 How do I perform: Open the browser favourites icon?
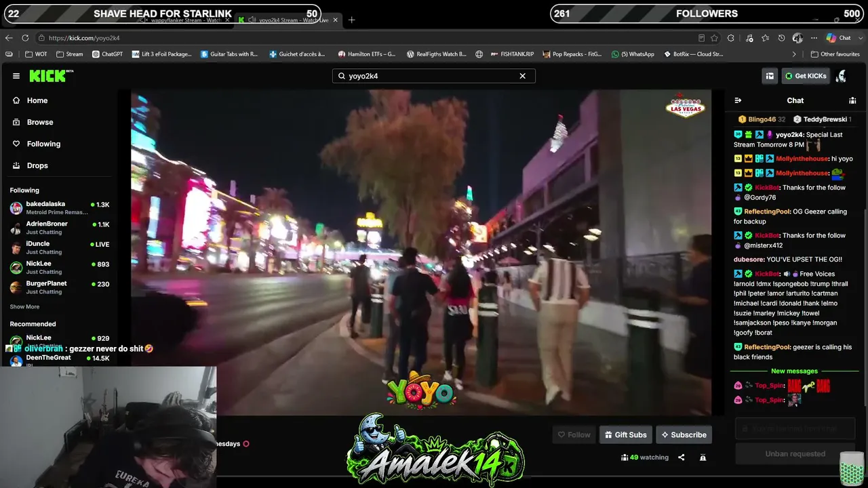point(765,38)
